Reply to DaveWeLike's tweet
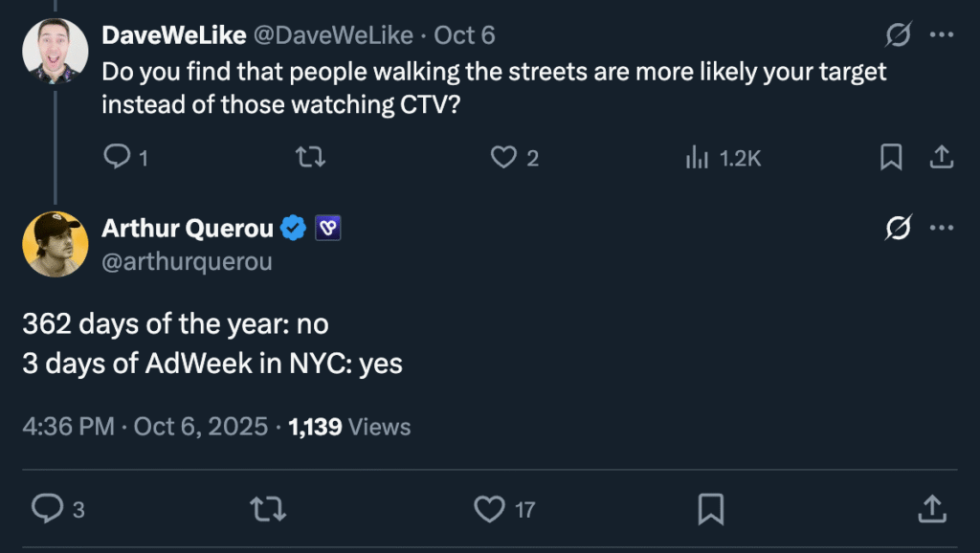980x553 pixels. 116,157
